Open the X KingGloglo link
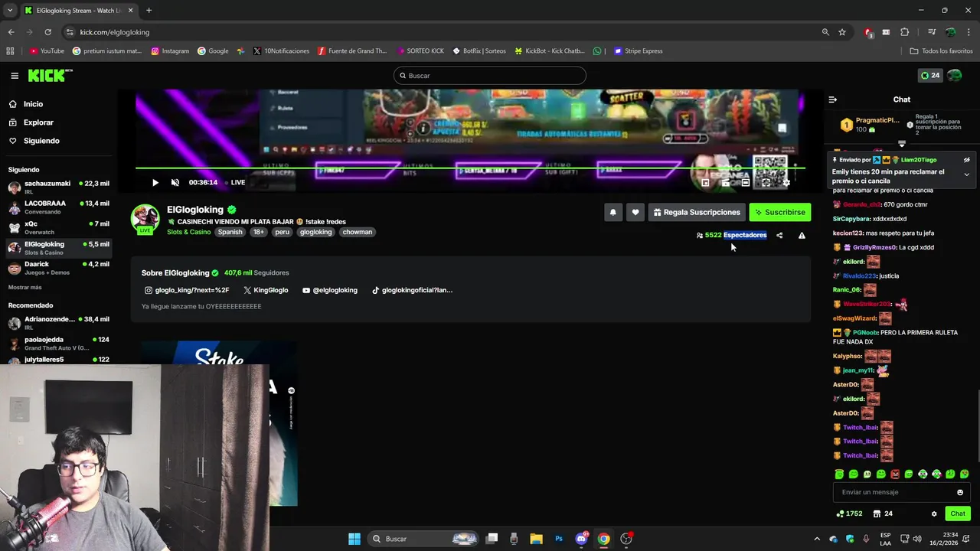Viewport: 980px width, 551px height. [x=266, y=290]
